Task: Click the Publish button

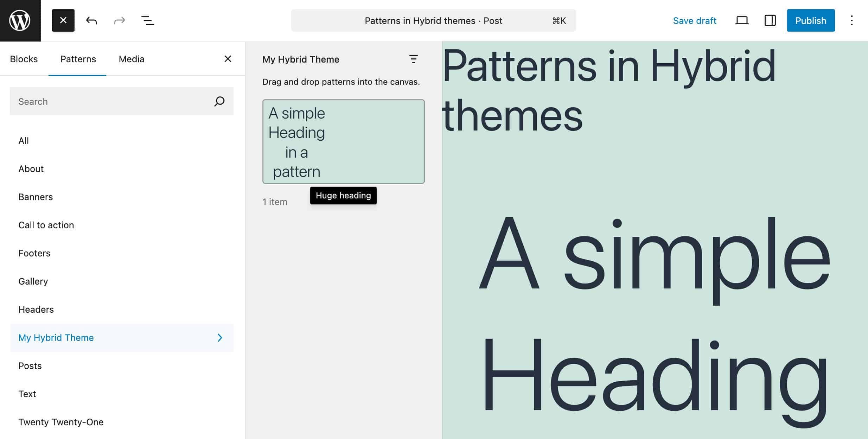Action: pos(811,20)
